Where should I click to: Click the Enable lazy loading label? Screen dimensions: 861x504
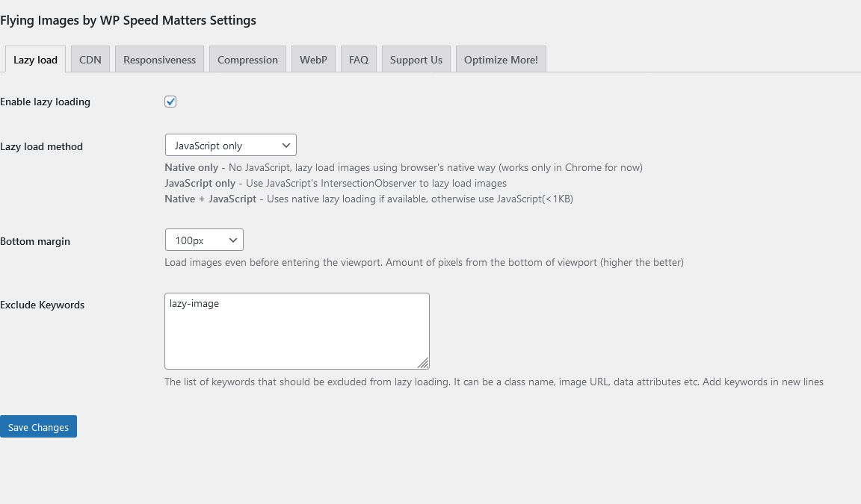45,102
